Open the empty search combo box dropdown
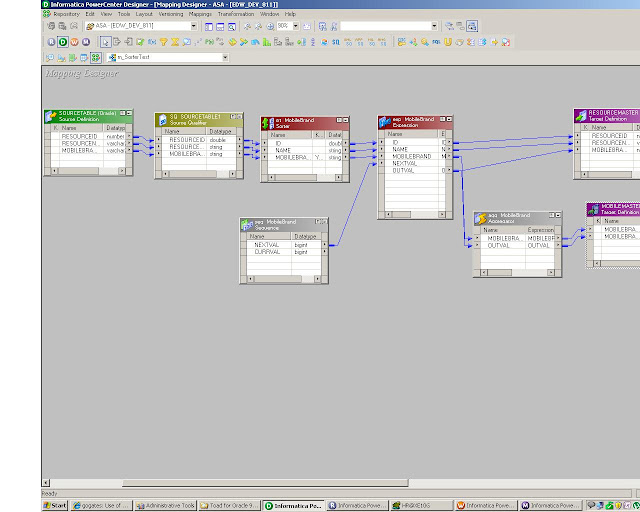The width and height of the screenshot is (640, 512). pyautogui.click(x=434, y=26)
